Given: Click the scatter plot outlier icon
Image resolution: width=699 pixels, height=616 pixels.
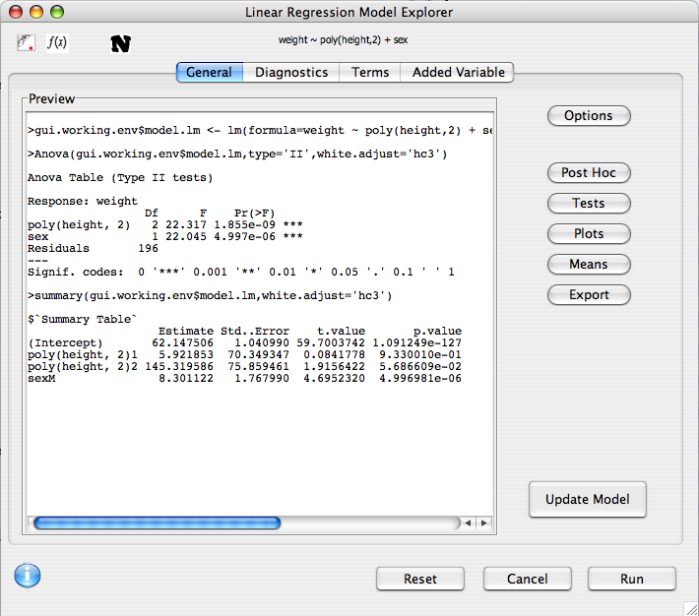Looking at the screenshot, I should (26, 43).
